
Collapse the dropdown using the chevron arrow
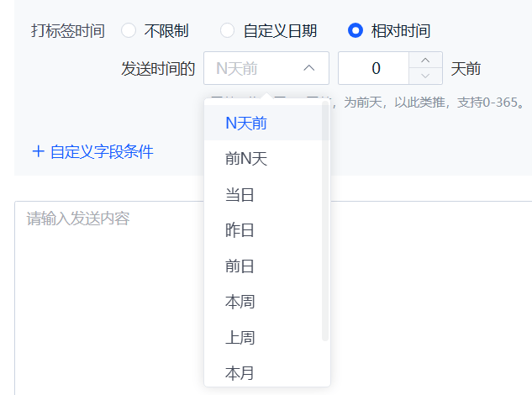(x=309, y=68)
